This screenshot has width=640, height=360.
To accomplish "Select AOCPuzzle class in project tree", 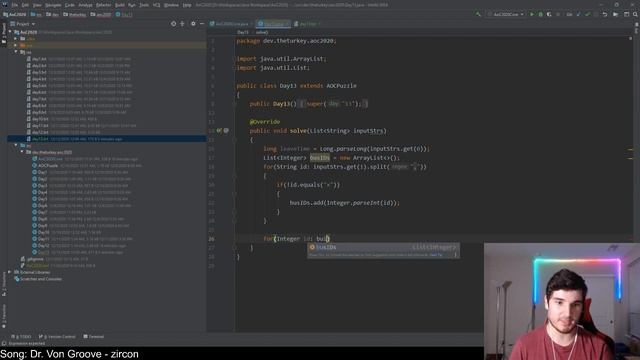I will 48,165.
